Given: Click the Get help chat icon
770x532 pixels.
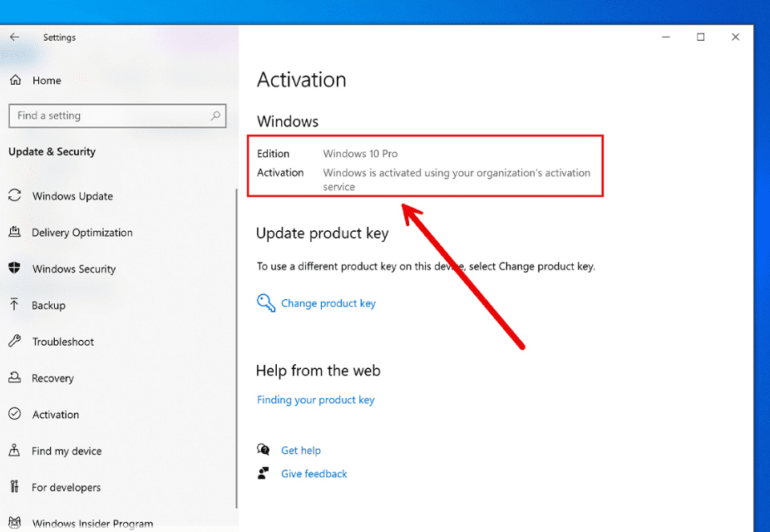Looking at the screenshot, I should click(x=264, y=450).
